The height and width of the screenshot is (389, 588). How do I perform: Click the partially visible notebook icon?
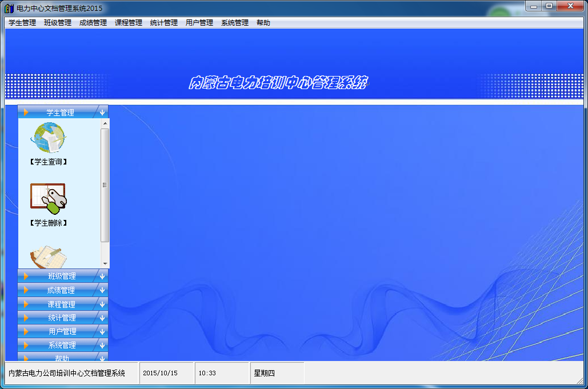tap(48, 258)
